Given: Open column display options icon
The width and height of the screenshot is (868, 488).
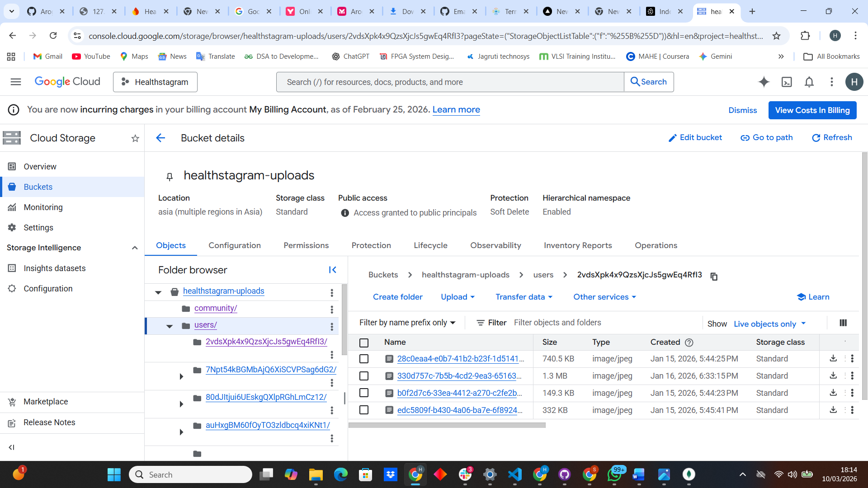Looking at the screenshot, I should 843,323.
